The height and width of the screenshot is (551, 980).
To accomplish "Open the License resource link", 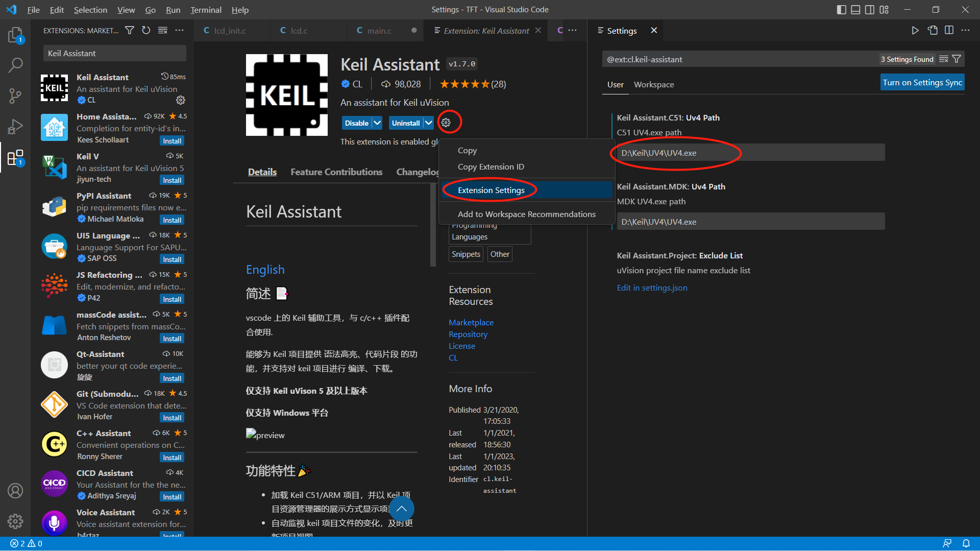I will coord(462,346).
